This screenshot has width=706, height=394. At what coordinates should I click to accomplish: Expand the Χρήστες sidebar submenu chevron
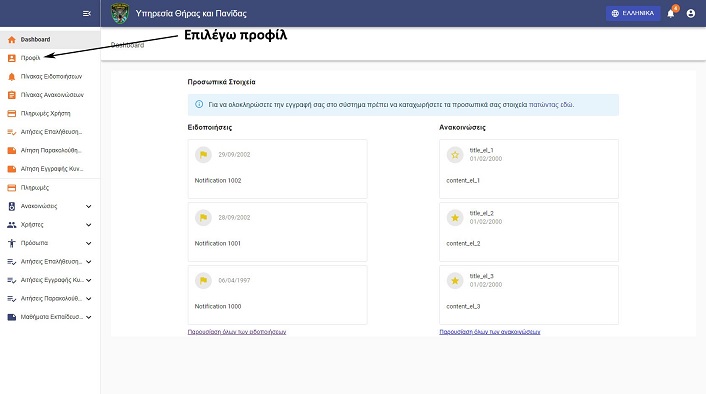[89, 225]
